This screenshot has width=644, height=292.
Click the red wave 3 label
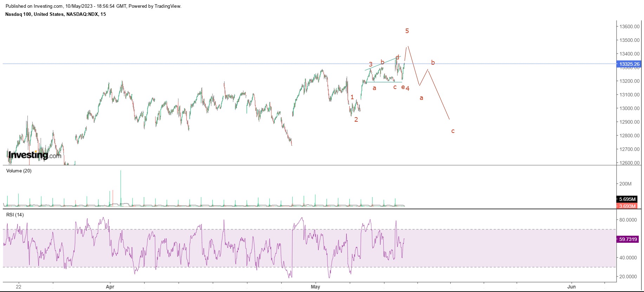click(370, 64)
